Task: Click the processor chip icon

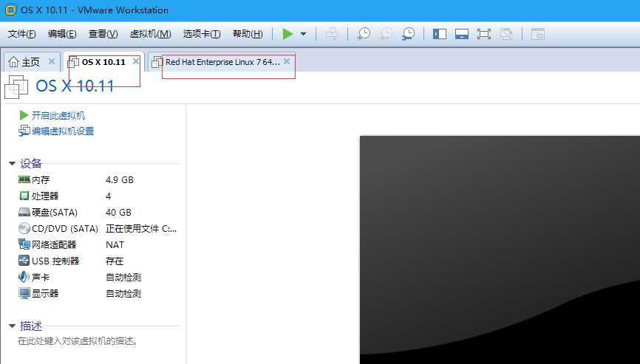Action: pos(24,196)
